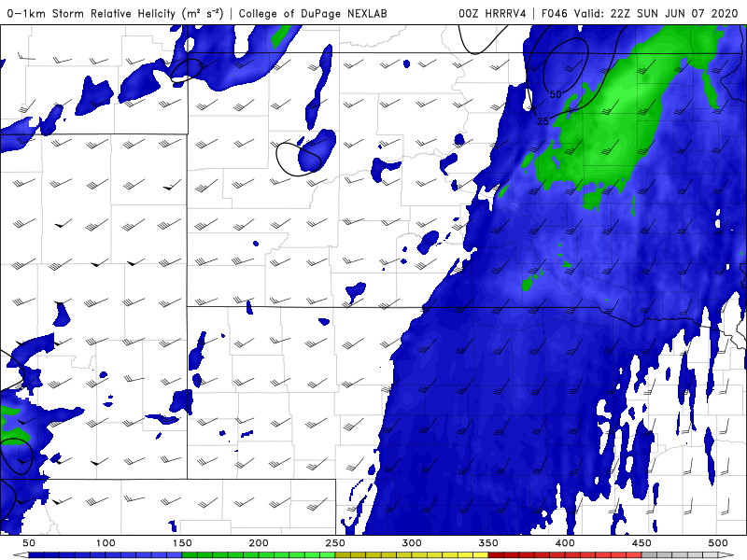Pick the green segment of the color bar
747x560 pixels.
[259, 555]
